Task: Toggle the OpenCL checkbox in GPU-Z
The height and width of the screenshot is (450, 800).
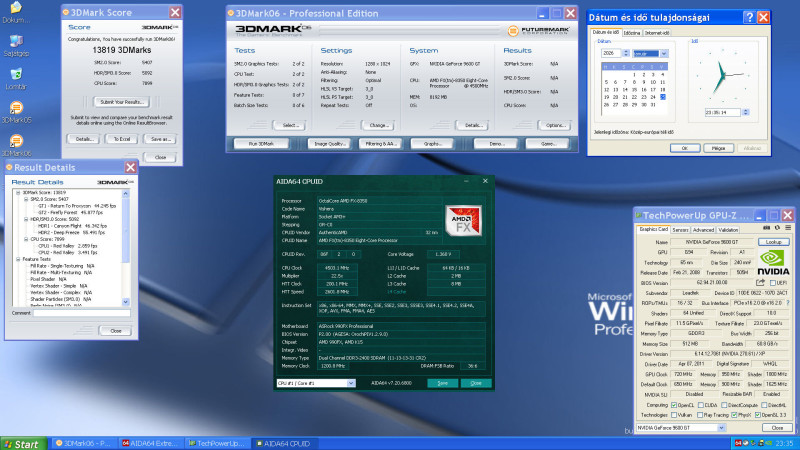Action: (674, 405)
